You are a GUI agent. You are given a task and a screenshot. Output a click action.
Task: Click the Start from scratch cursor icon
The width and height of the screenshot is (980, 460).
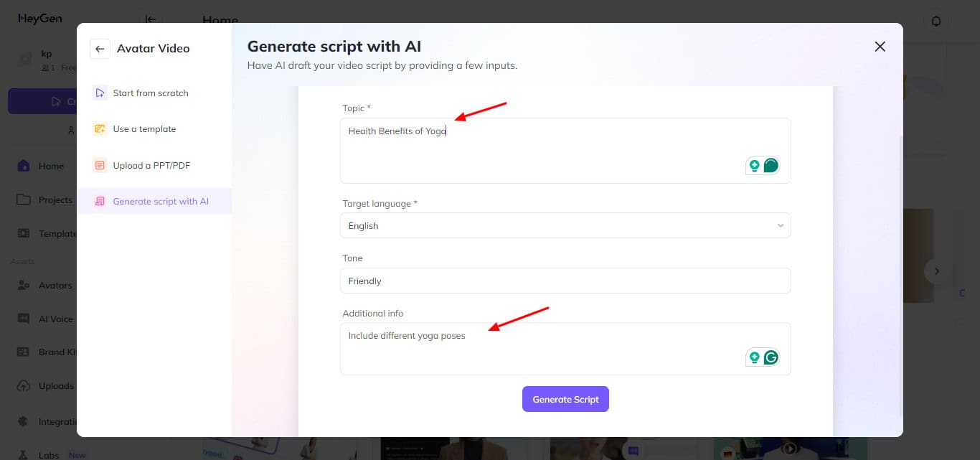click(100, 93)
